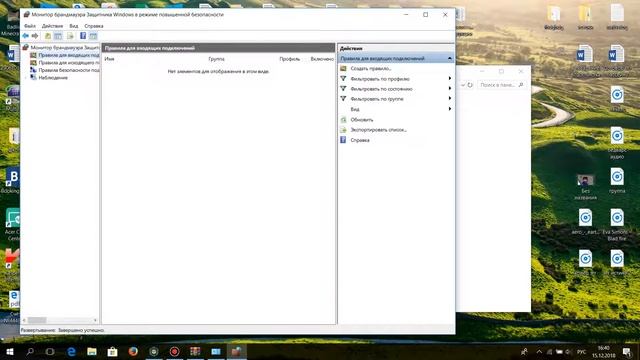
Task: Open the Справка menu in menu bar
Action: click(93, 26)
